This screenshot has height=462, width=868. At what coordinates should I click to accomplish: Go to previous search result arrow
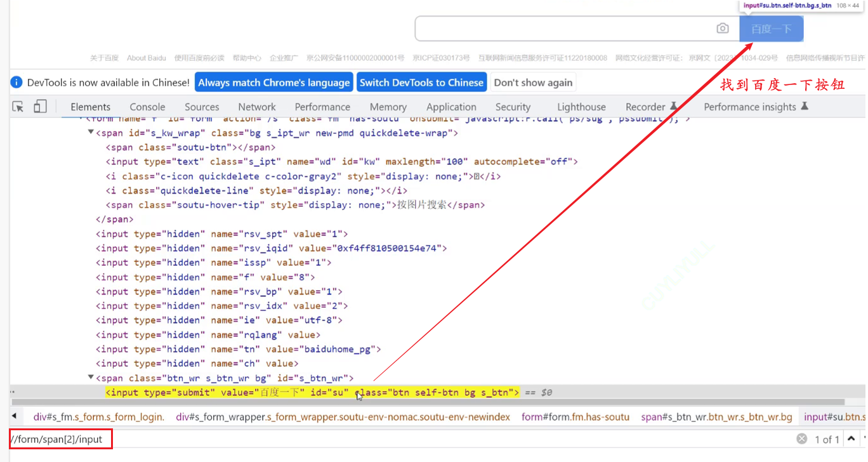coord(852,439)
